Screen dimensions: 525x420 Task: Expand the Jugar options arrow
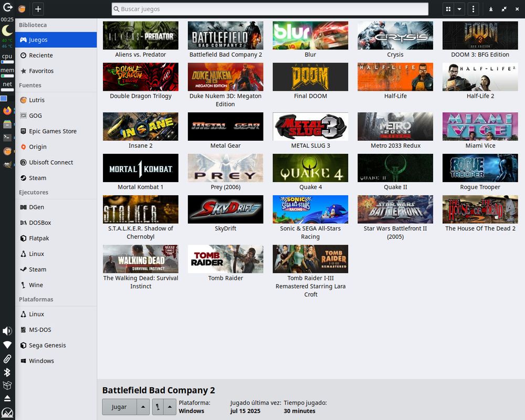tap(143, 406)
